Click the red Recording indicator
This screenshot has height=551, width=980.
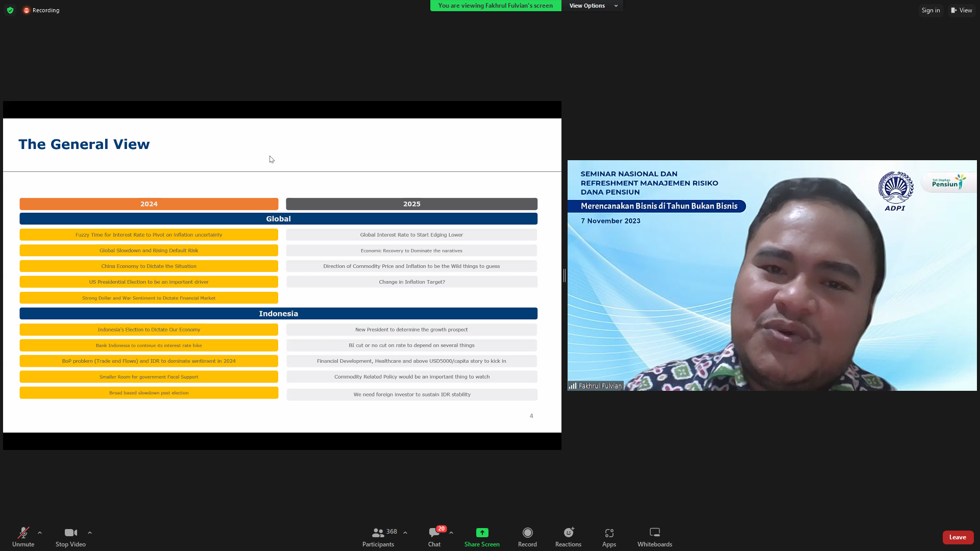(x=41, y=10)
